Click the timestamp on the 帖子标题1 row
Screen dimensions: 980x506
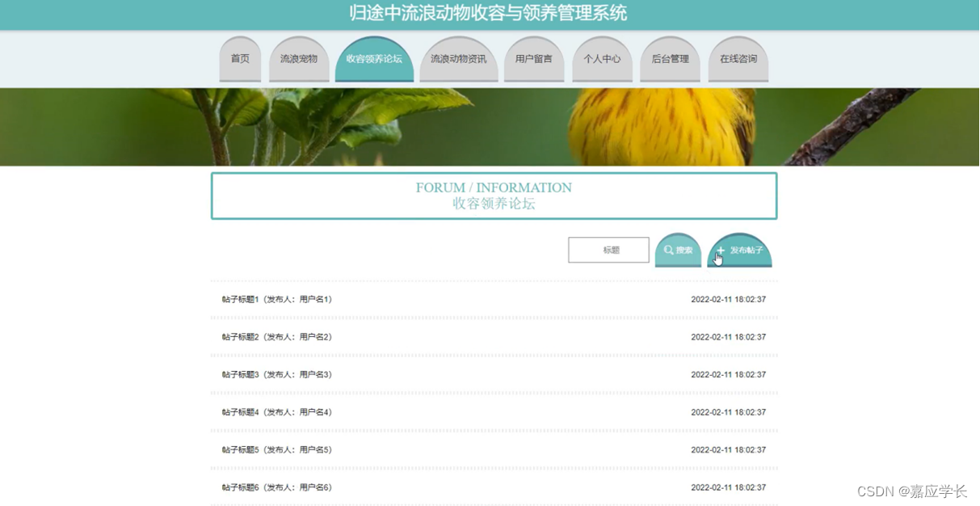coord(728,299)
